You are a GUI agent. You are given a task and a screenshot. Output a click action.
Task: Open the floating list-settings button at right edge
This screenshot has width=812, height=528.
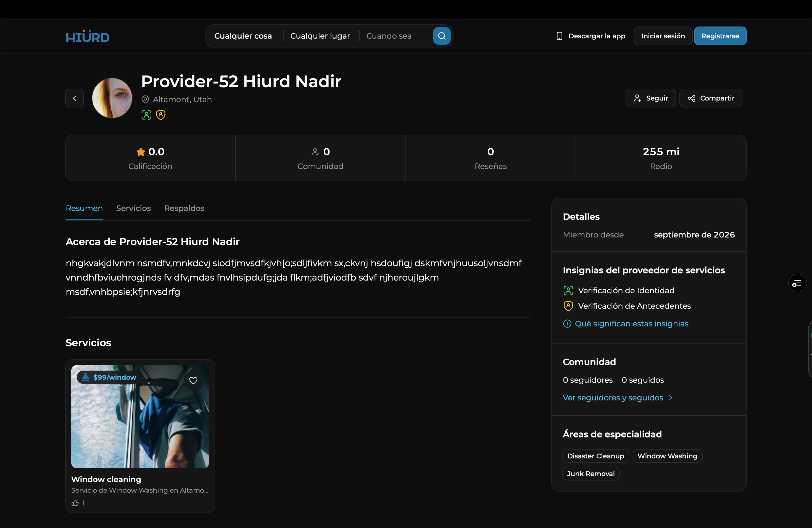[x=797, y=283]
